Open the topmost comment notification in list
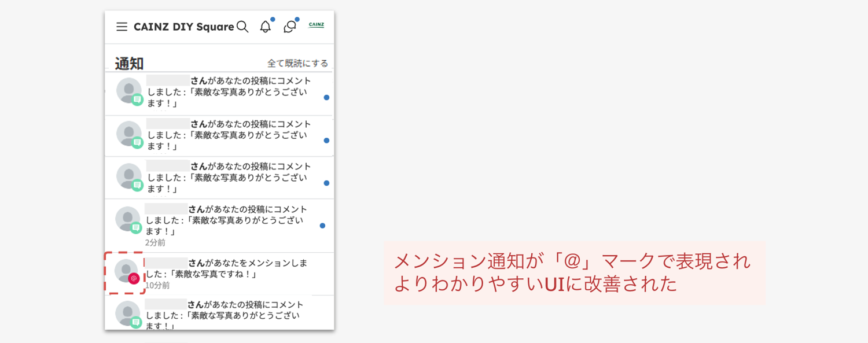The width and height of the screenshot is (868, 343). pyautogui.click(x=219, y=93)
